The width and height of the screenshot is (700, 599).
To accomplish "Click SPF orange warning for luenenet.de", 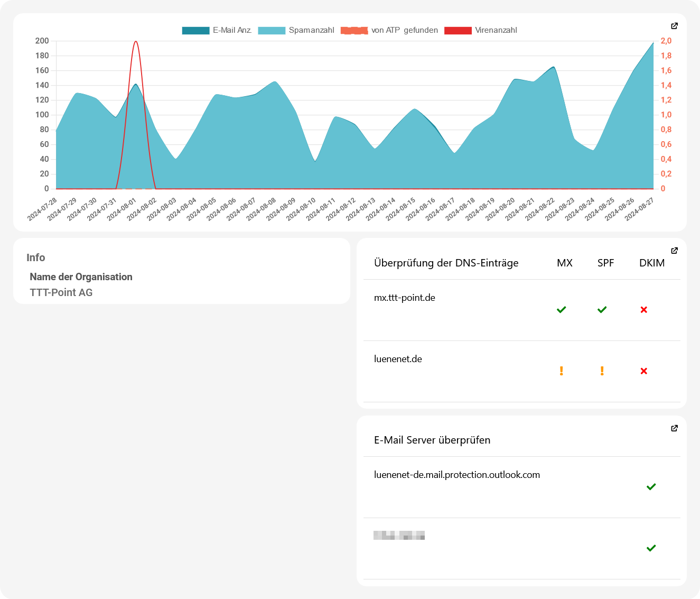I will click(602, 371).
